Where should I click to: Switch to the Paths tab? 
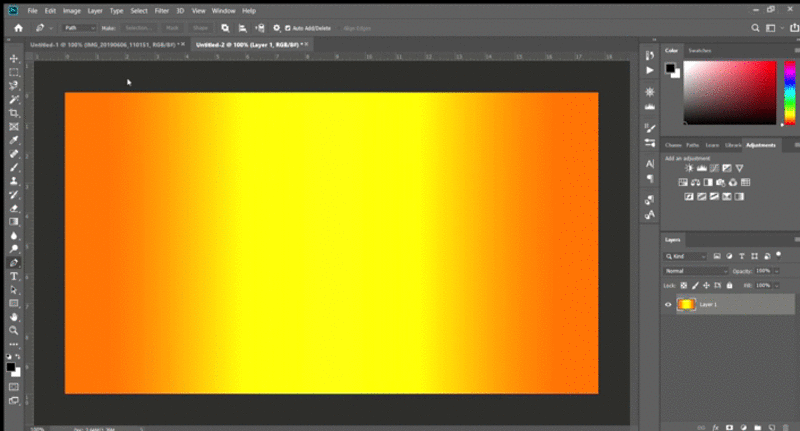692,145
